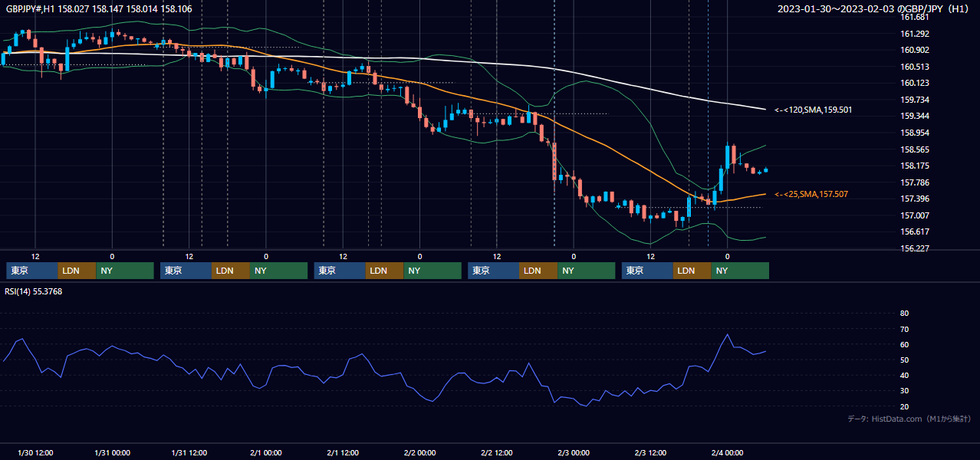Click the 2/2 00:00 date label
The image size is (980, 460).
[419, 452]
